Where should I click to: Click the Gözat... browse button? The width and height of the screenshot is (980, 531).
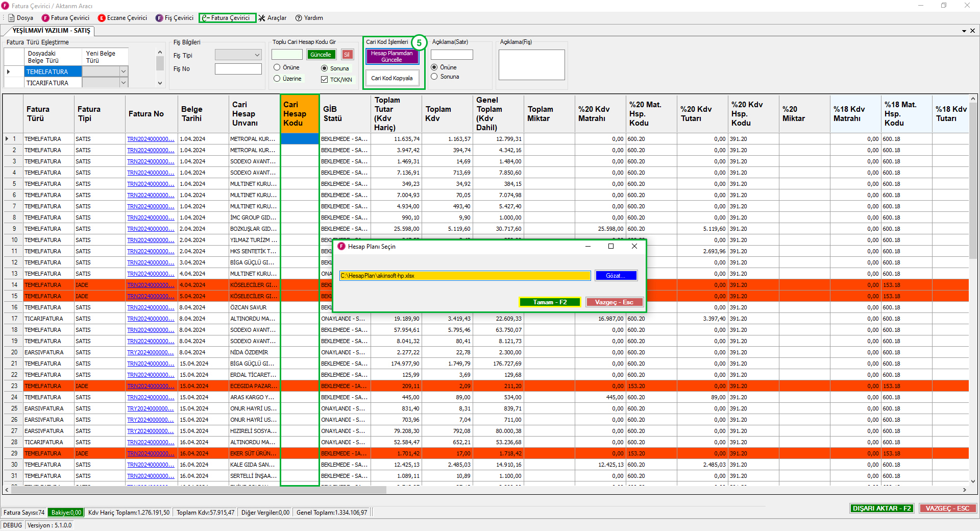[616, 276]
